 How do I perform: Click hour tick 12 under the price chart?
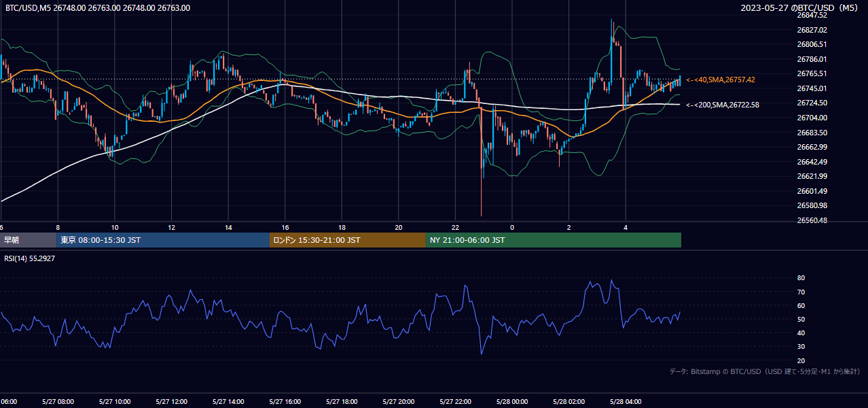pos(171,227)
